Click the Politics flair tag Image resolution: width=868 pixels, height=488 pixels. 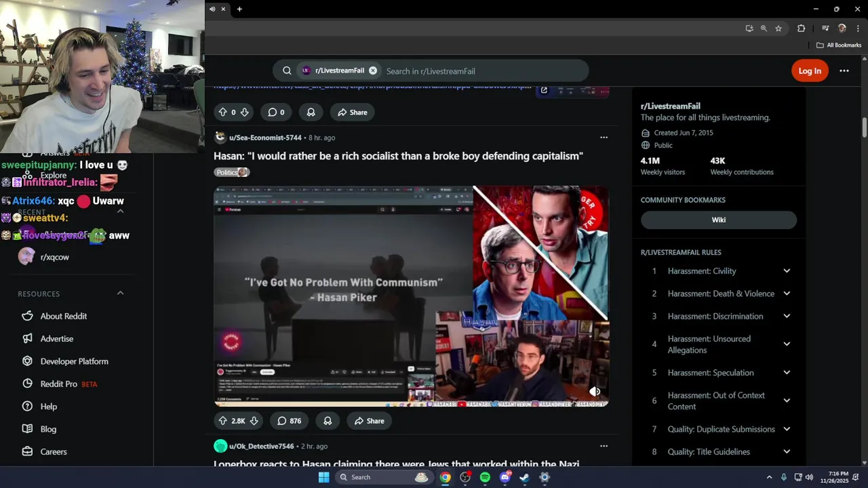click(232, 172)
